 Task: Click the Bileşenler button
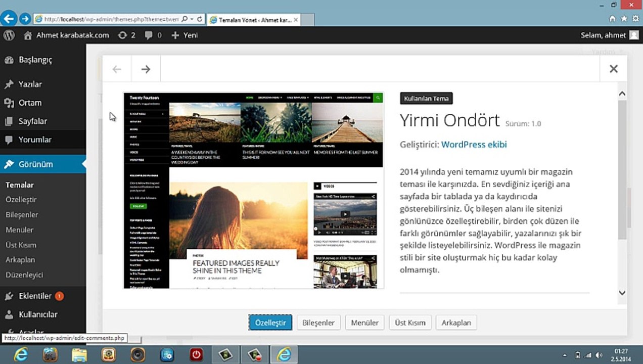click(x=318, y=323)
